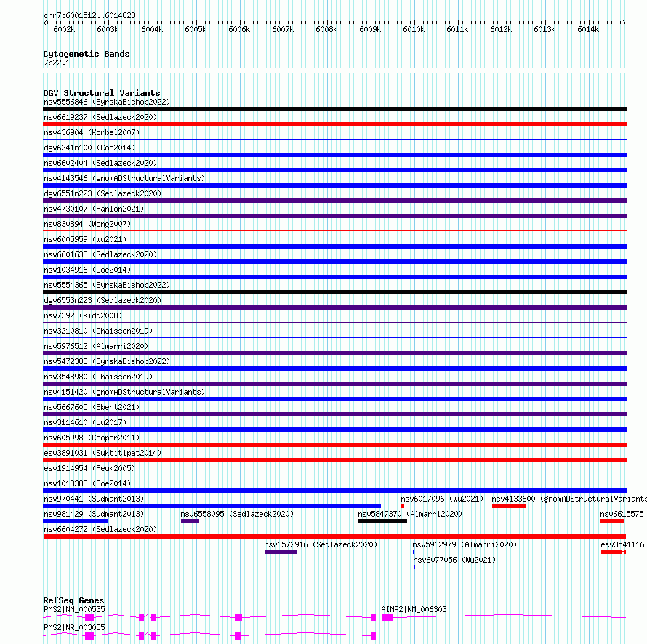The height and width of the screenshot is (644, 647).
Task: Open nsv605998 (Cooper2011) label
Action: click(x=92, y=438)
